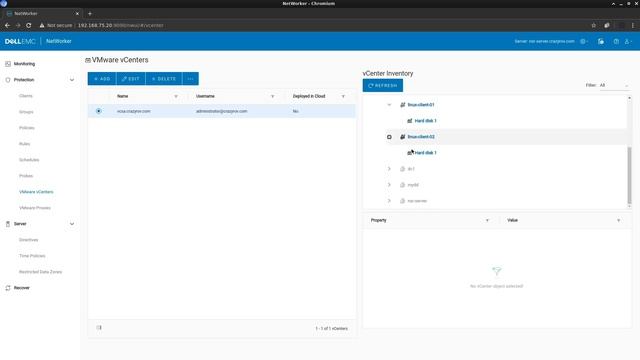Select linux-client-02 in inventory tree

(x=421, y=137)
